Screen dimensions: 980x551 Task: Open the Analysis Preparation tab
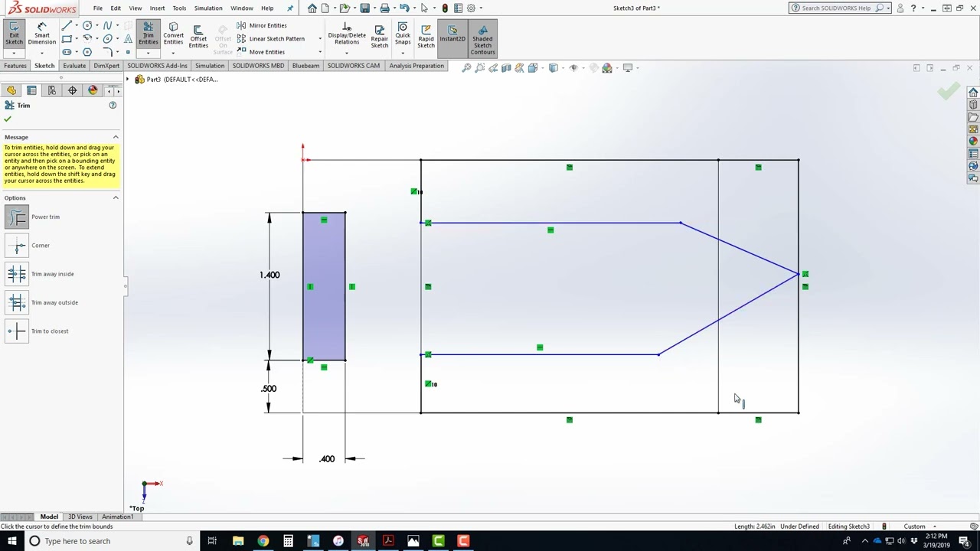(416, 66)
